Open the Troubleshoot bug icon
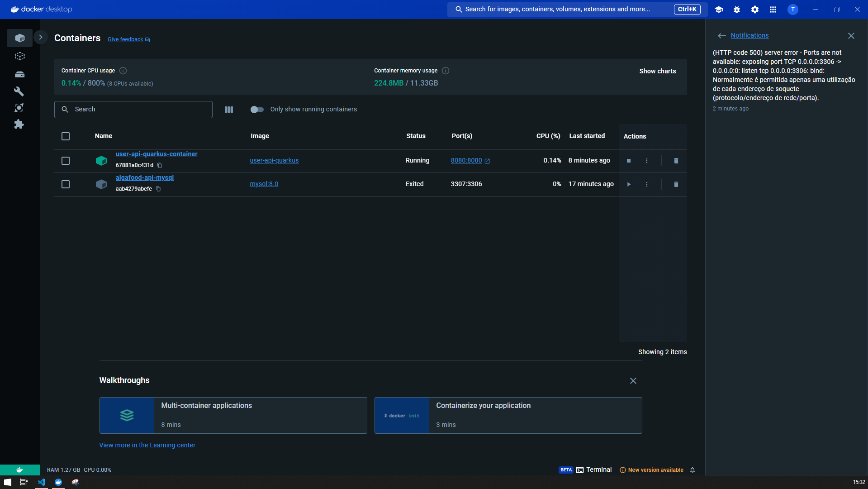This screenshot has height=489, width=868. coord(737,10)
